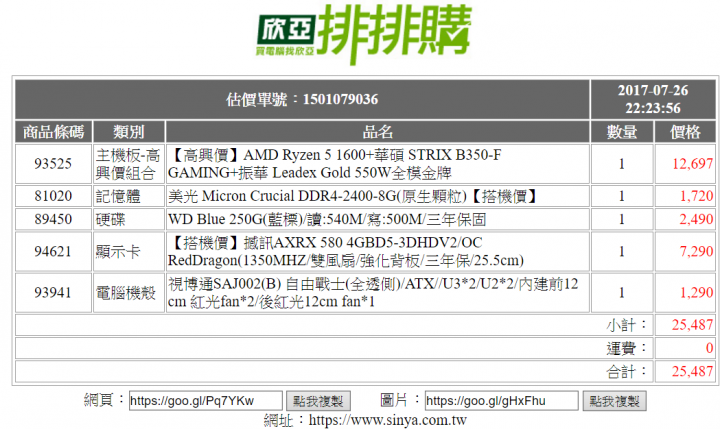Click the 品名 column header
Viewport: 720px width, 429px height.
(x=377, y=132)
